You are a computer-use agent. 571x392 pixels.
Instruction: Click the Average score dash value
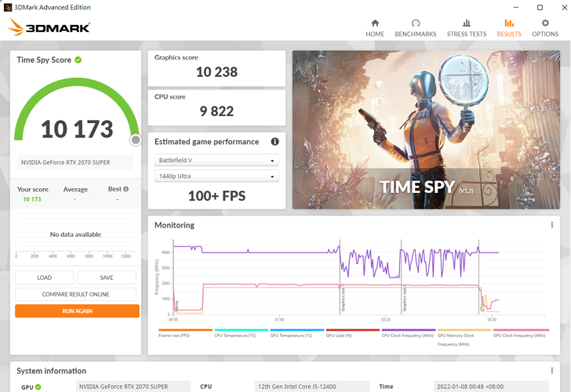(75, 199)
